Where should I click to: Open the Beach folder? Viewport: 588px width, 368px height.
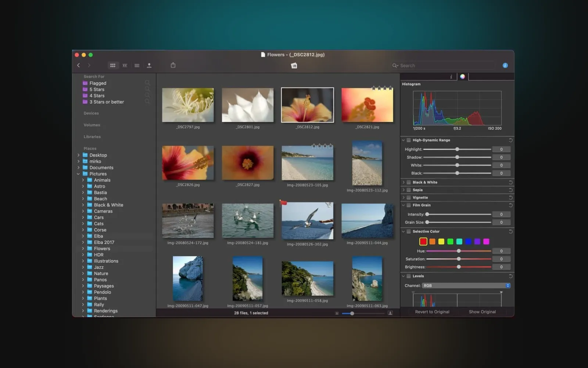click(x=100, y=199)
